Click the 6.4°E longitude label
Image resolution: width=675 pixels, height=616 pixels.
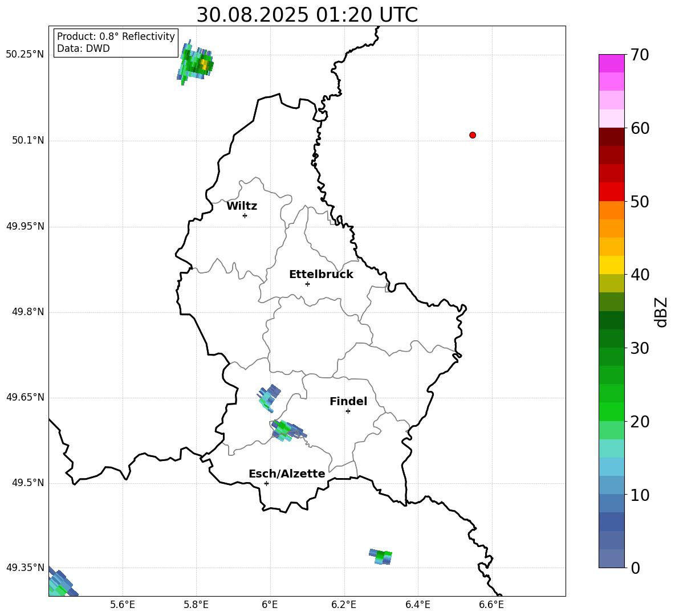pyautogui.click(x=417, y=605)
